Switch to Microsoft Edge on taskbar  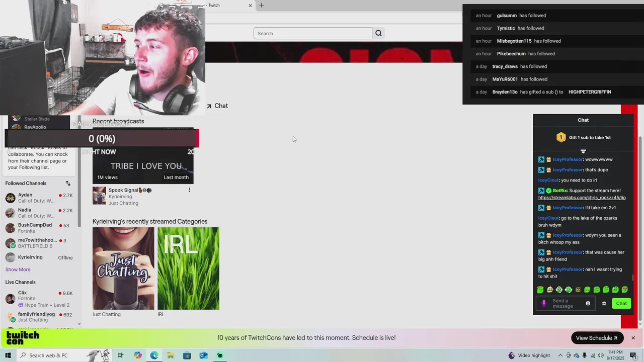click(154, 355)
